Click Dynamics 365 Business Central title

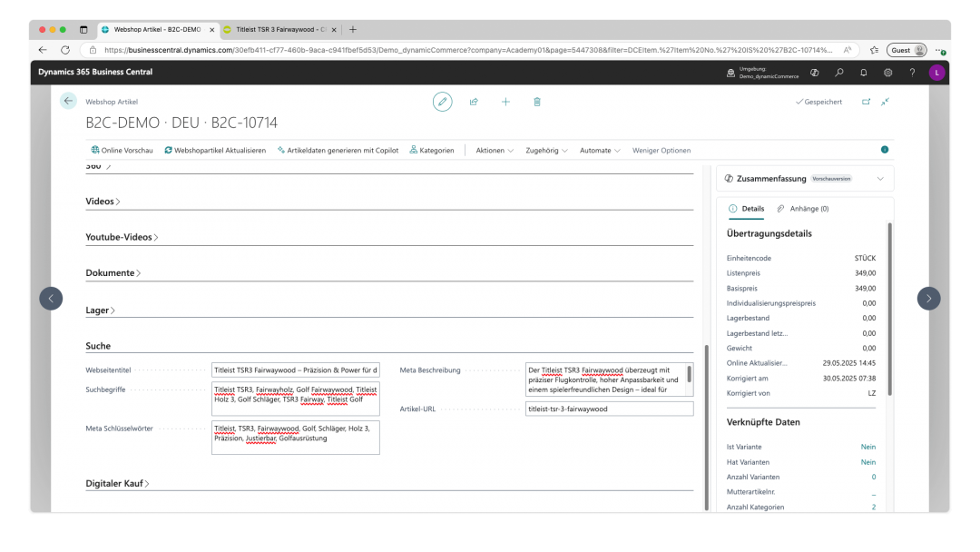point(95,72)
